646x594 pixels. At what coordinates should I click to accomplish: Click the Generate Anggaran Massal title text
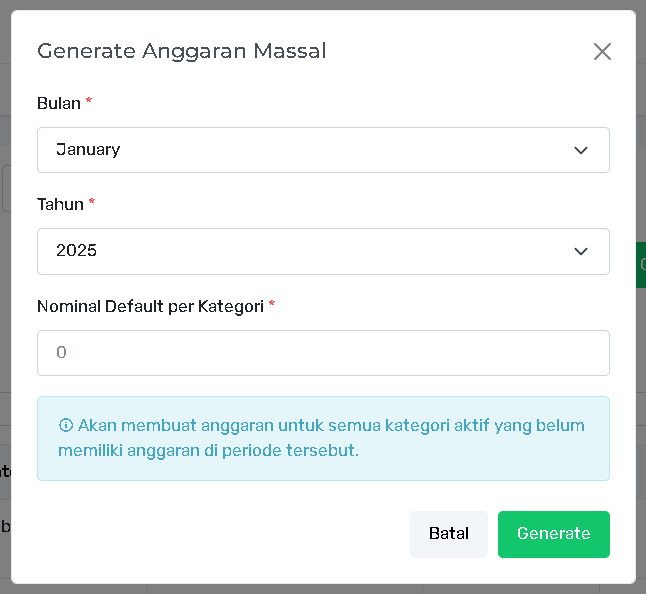point(181,51)
